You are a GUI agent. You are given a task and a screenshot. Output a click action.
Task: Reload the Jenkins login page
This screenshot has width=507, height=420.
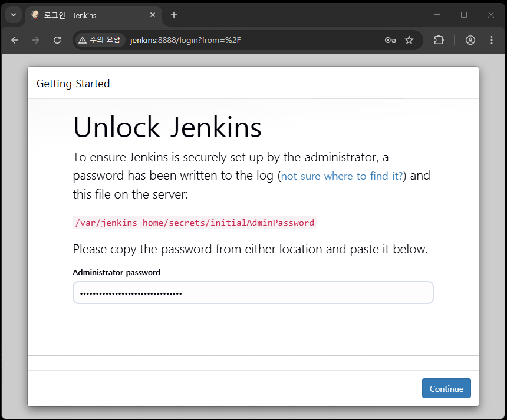coord(57,40)
